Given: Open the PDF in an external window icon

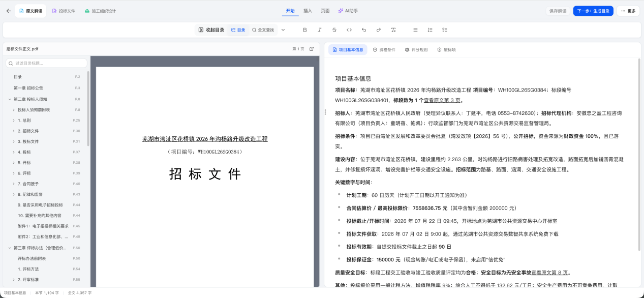Looking at the screenshot, I should click(312, 49).
